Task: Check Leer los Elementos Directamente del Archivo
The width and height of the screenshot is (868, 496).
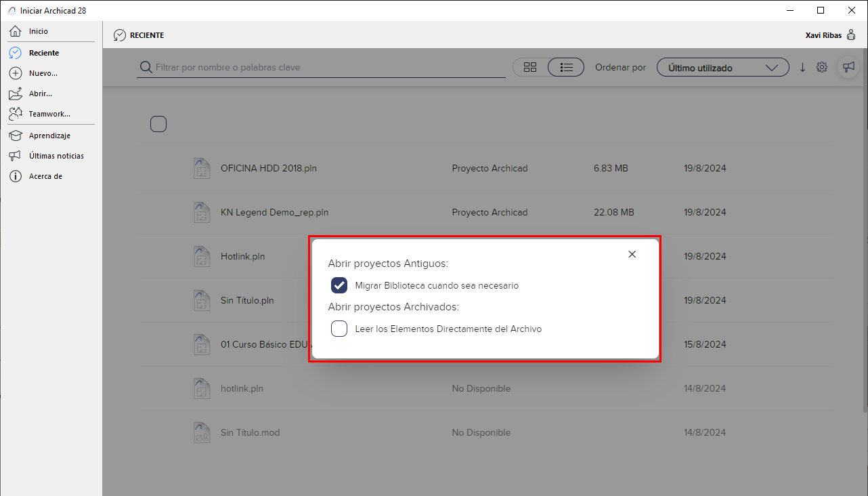Action: point(339,329)
